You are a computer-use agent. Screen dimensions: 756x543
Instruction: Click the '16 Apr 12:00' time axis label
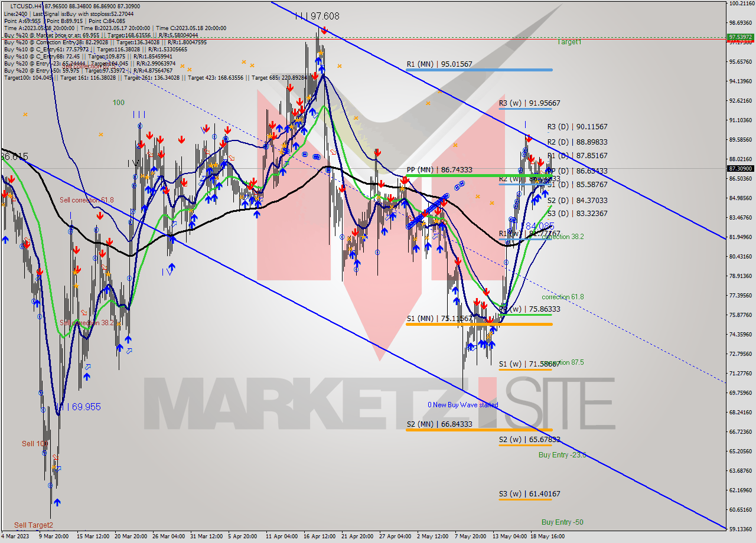point(320,537)
